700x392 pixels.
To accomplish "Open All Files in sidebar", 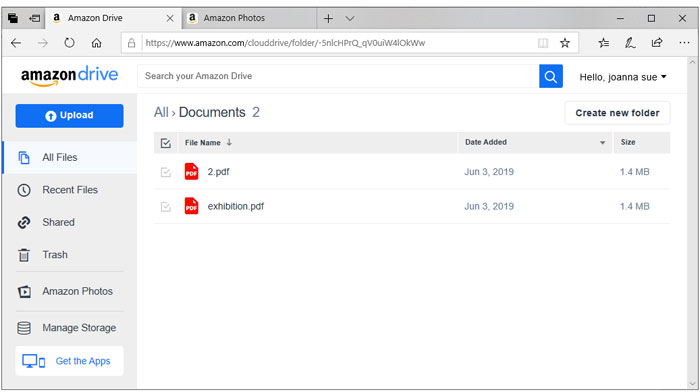I will (70, 157).
